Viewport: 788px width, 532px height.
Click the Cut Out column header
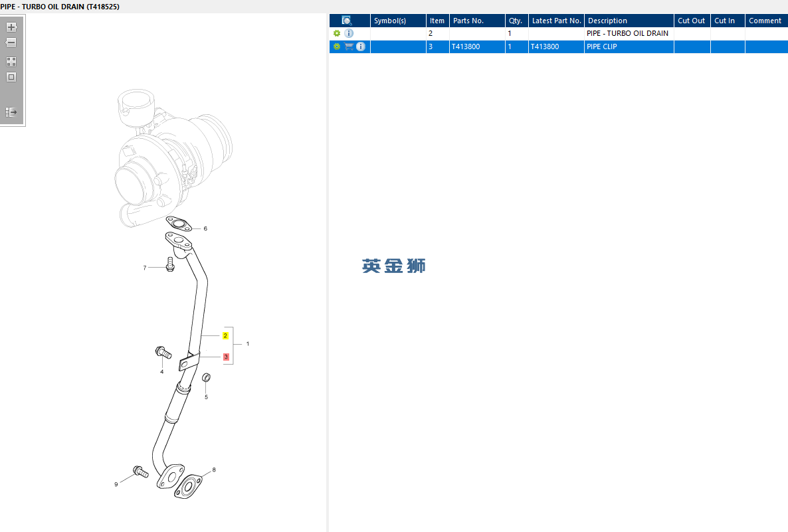point(692,21)
